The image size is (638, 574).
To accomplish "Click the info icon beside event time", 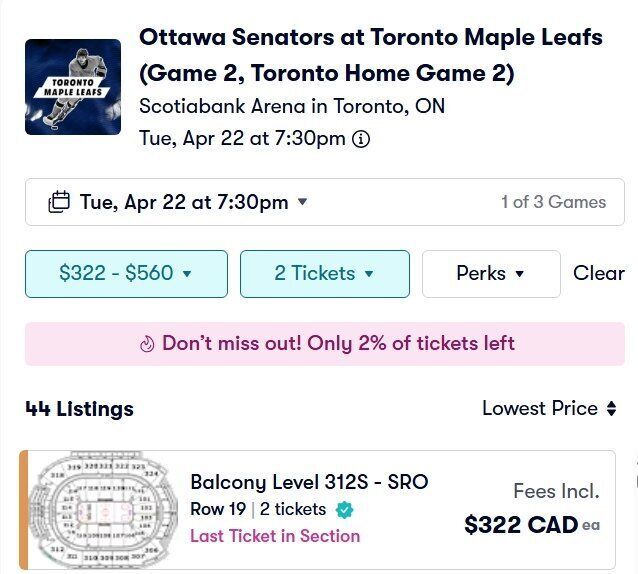I will (x=362, y=139).
